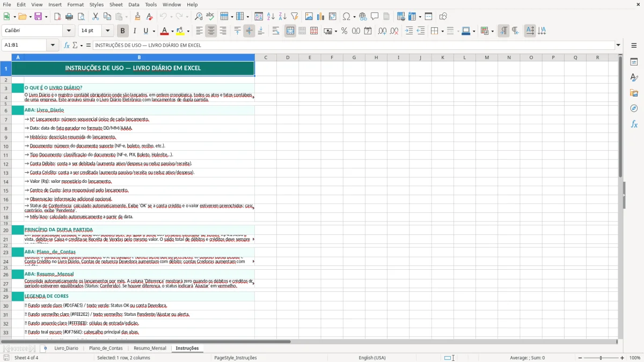Click the Sort Descending icon

283,17
